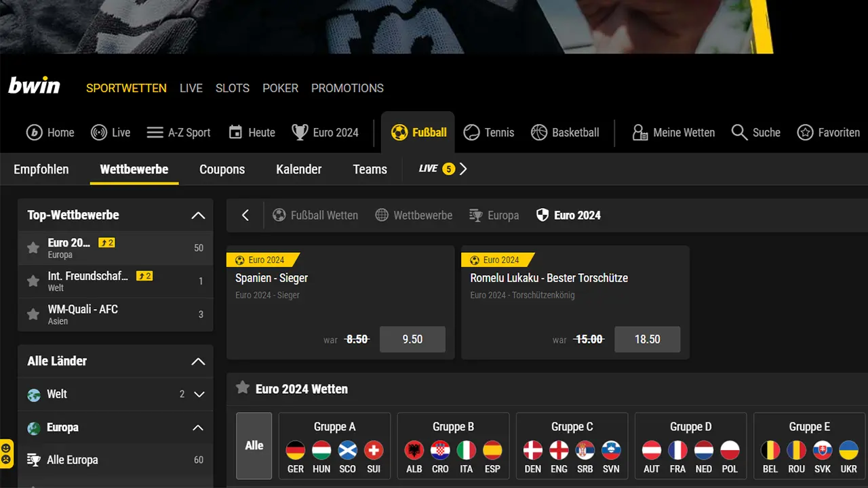Click the Welt globe icon
Screen dimensions: 868x488
point(34,395)
